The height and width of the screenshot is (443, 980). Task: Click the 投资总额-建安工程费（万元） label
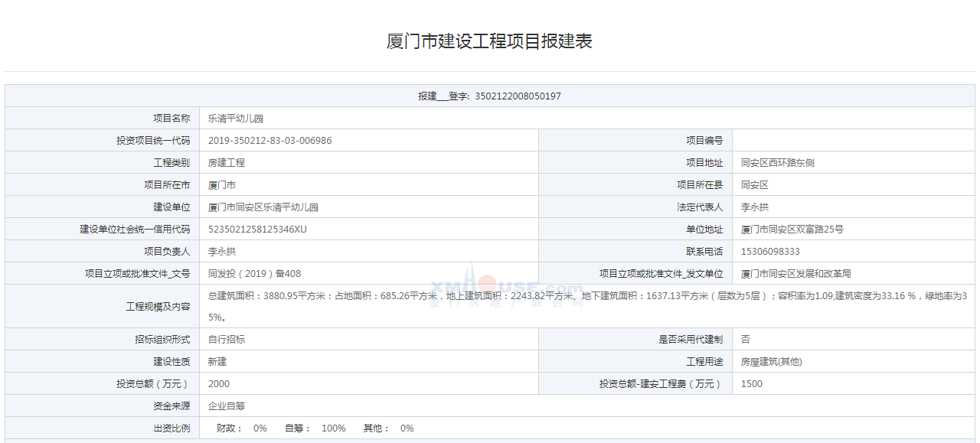(x=661, y=384)
